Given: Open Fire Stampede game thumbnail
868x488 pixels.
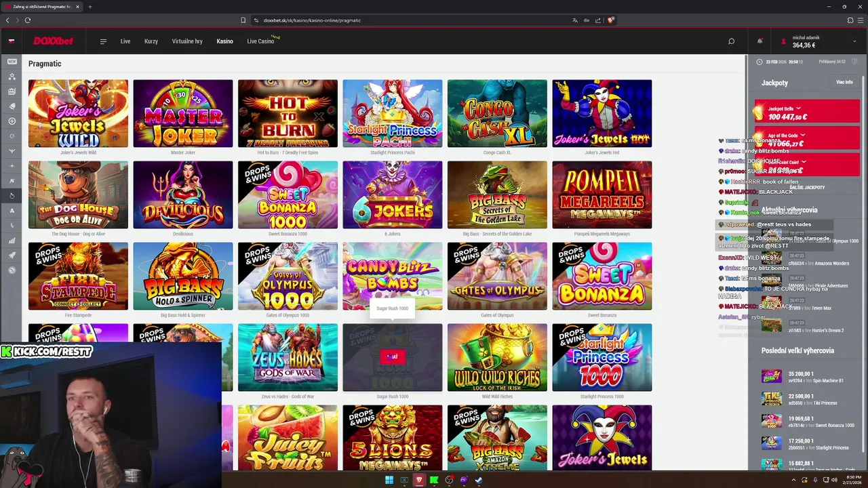Looking at the screenshot, I should [x=78, y=276].
